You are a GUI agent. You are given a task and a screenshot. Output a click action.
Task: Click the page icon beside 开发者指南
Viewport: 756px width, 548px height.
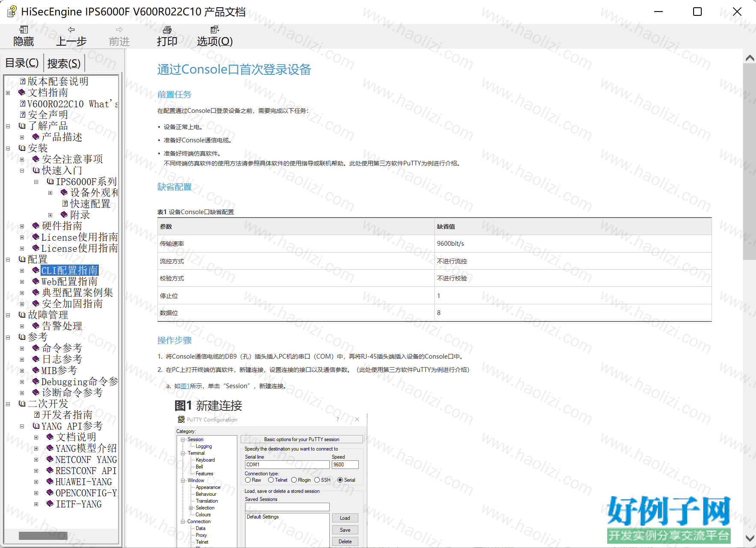tap(37, 415)
